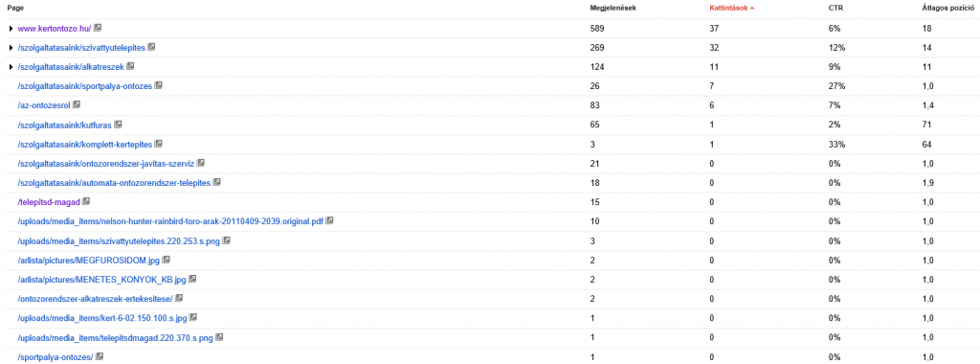Open the MENETES_KONYOK_KB.jpg link

pyautogui.click(x=102, y=280)
